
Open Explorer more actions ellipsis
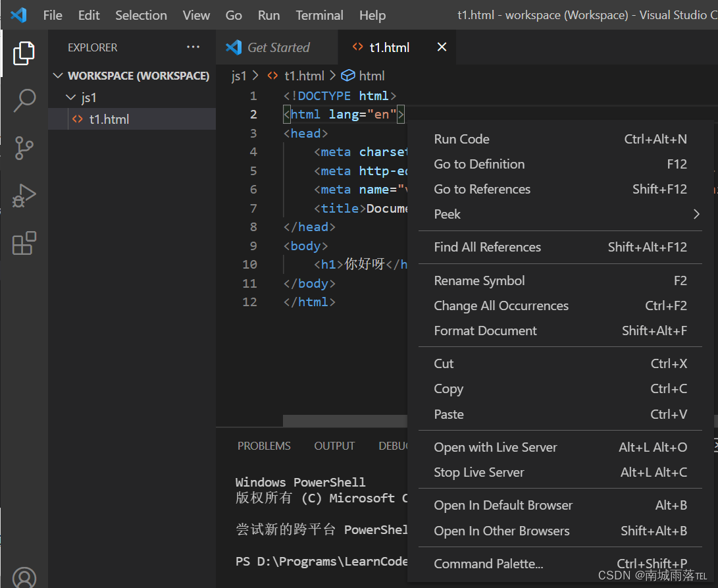[x=193, y=47]
